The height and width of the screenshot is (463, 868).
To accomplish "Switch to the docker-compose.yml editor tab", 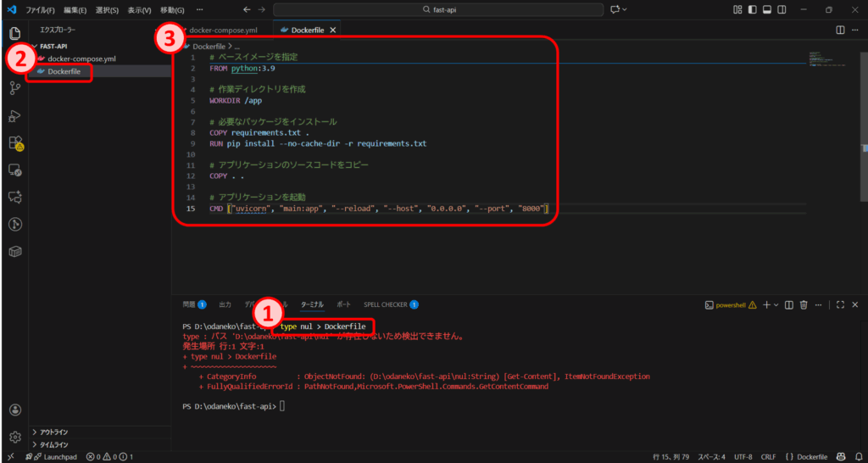I will coord(223,30).
